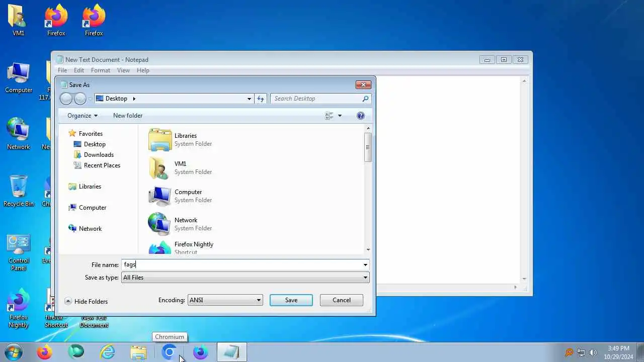Open the Windows Start menu
This screenshot has height=362, width=644.
click(x=14, y=352)
